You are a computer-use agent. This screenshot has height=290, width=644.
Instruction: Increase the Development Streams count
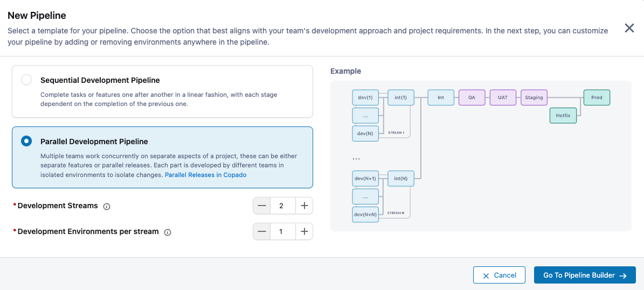pyautogui.click(x=304, y=206)
